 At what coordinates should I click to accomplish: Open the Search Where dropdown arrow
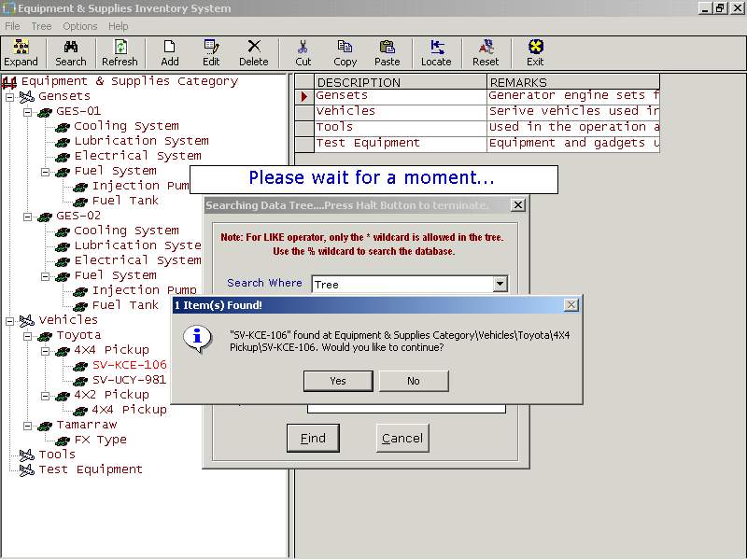[500, 285]
